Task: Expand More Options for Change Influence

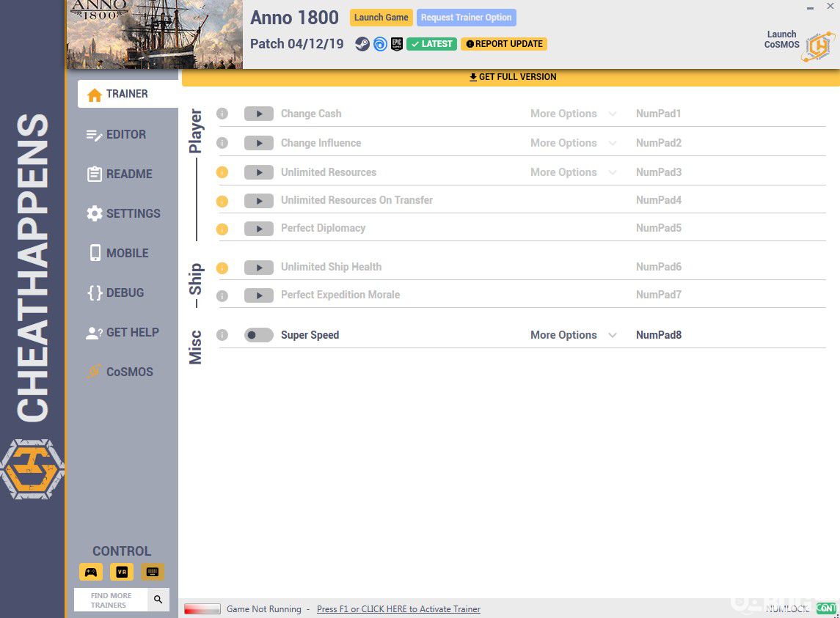Action: coord(573,143)
